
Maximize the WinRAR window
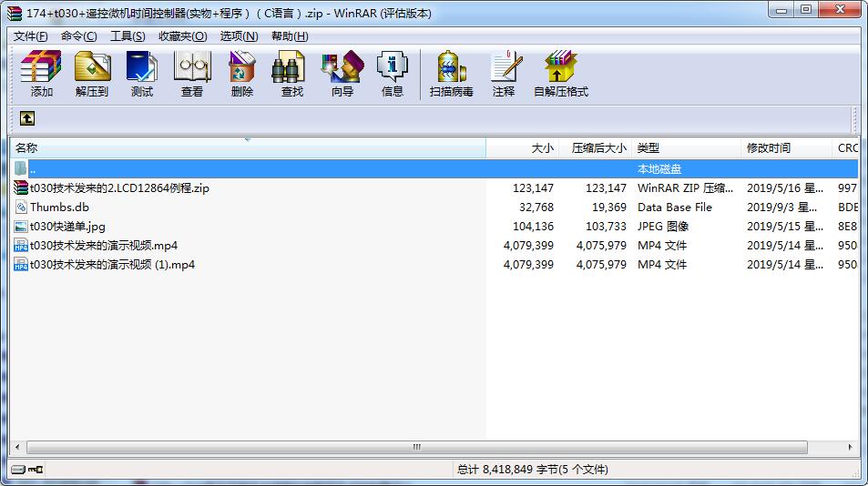[x=806, y=9]
